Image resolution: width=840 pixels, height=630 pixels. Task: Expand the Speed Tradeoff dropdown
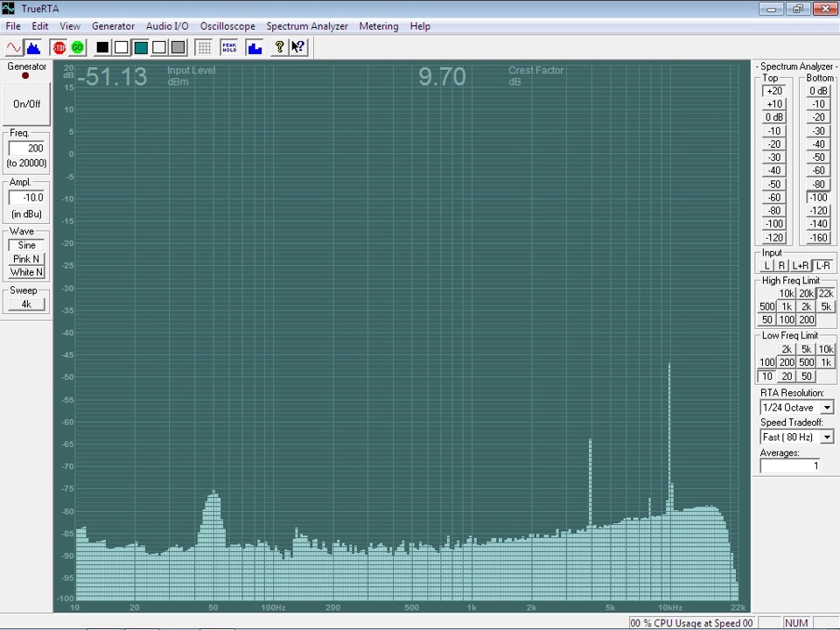(x=828, y=437)
